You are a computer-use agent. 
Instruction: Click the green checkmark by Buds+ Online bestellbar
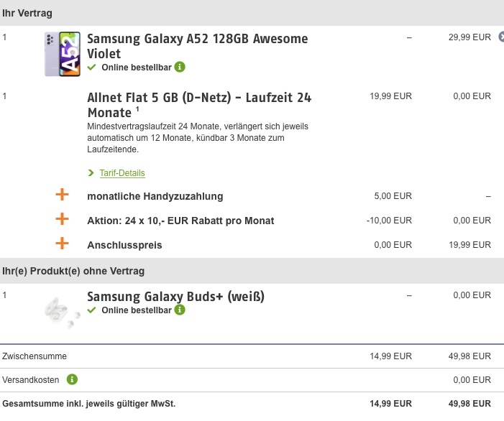91,310
